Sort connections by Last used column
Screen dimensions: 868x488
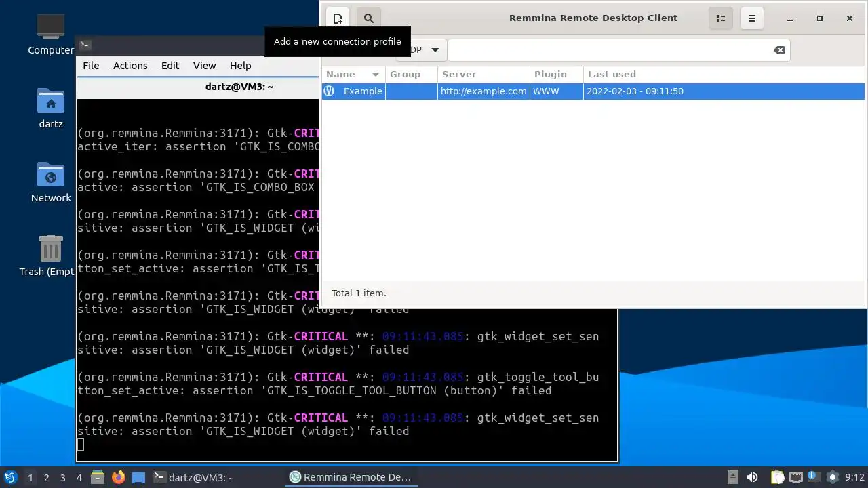pyautogui.click(x=724, y=74)
